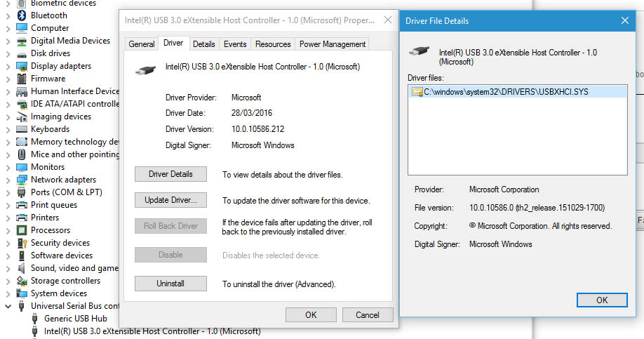Click the Driver Date value 28/03/2016
This screenshot has height=339, width=644.
tap(251, 113)
